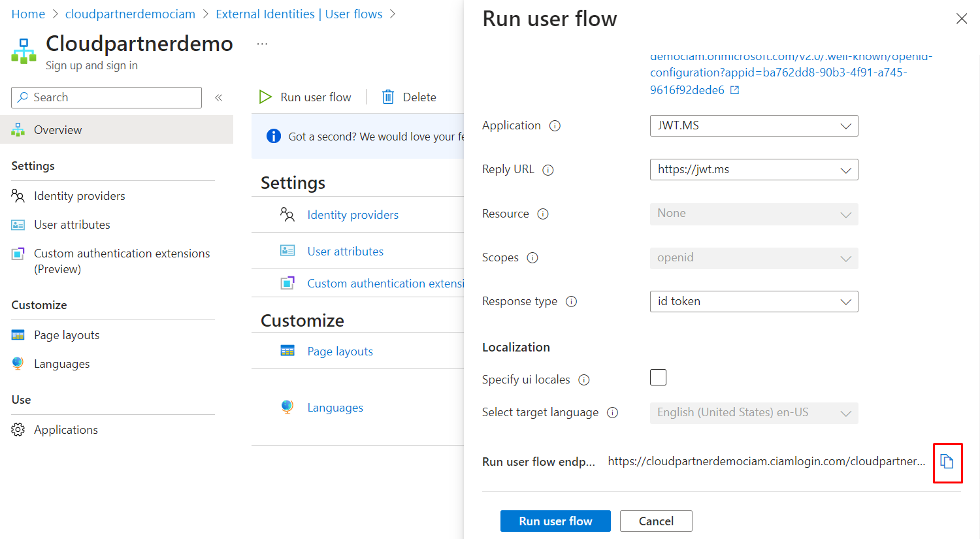Enable the Specify ui locales checkbox
Viewport: 980px width, 539px height.
(658, 378)
